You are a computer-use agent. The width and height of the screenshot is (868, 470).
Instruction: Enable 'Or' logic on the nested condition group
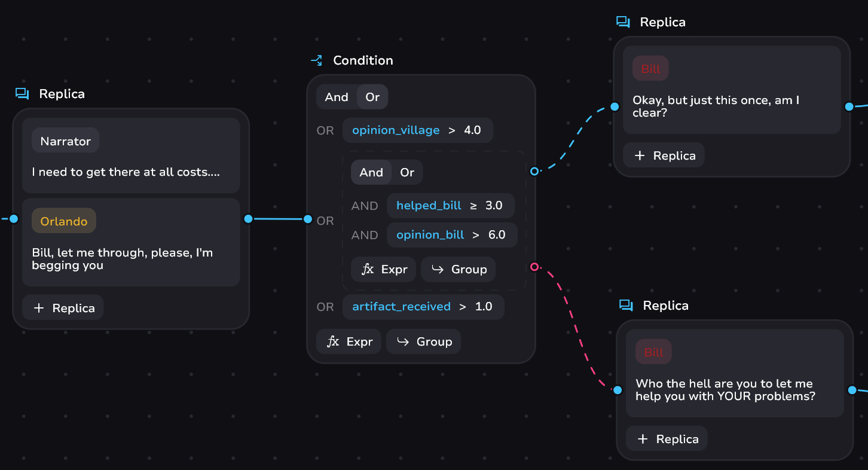pos(407,172)
